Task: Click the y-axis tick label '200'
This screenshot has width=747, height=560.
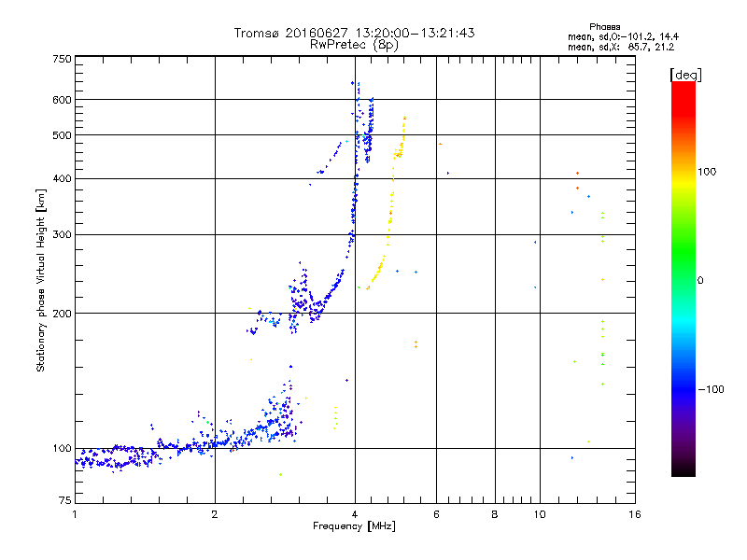Action: pyautogui.click(x=62, y=314)
